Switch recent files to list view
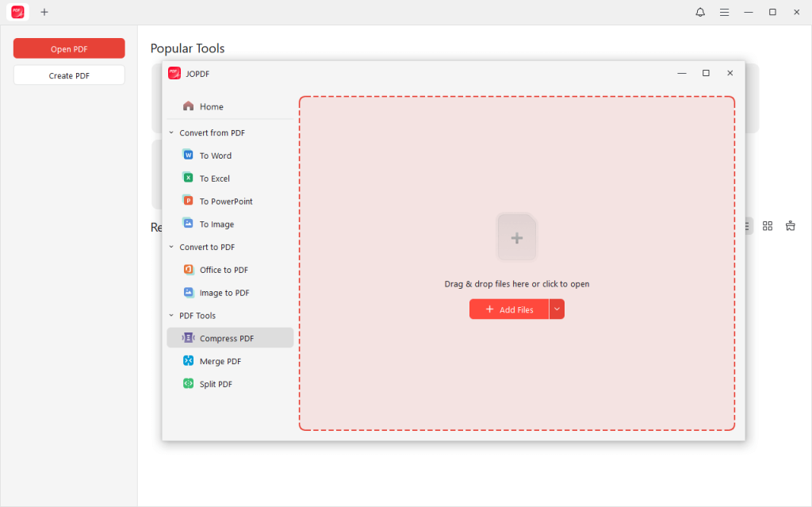 pyautogui.click(x=746, y=225)
